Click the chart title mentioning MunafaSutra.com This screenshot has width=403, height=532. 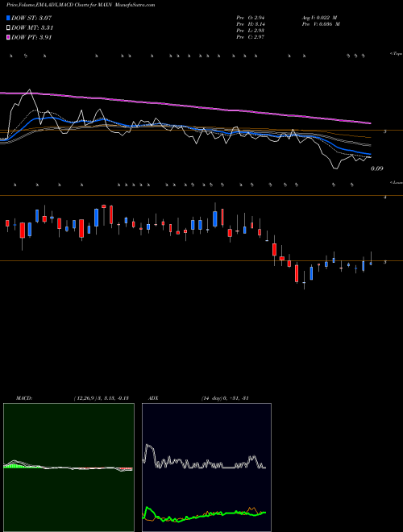tap(81, 5)
